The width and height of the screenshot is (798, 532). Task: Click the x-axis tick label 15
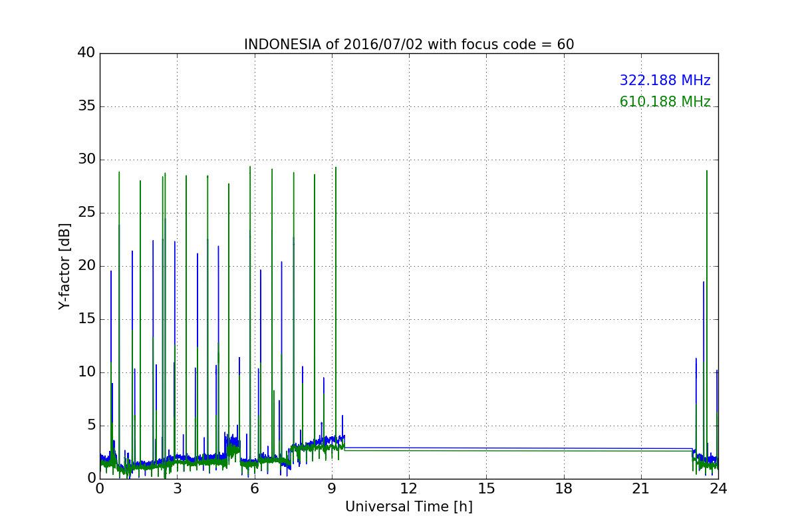pos(486,489)
